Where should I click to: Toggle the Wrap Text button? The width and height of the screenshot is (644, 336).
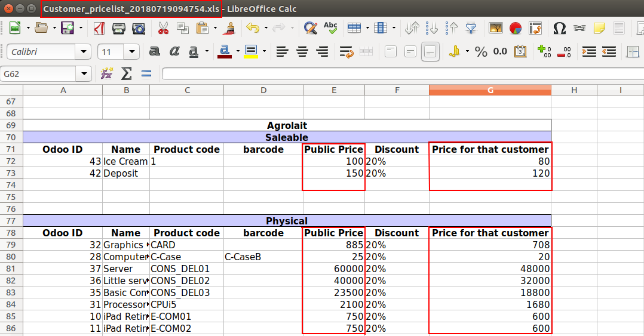[346, 52]
